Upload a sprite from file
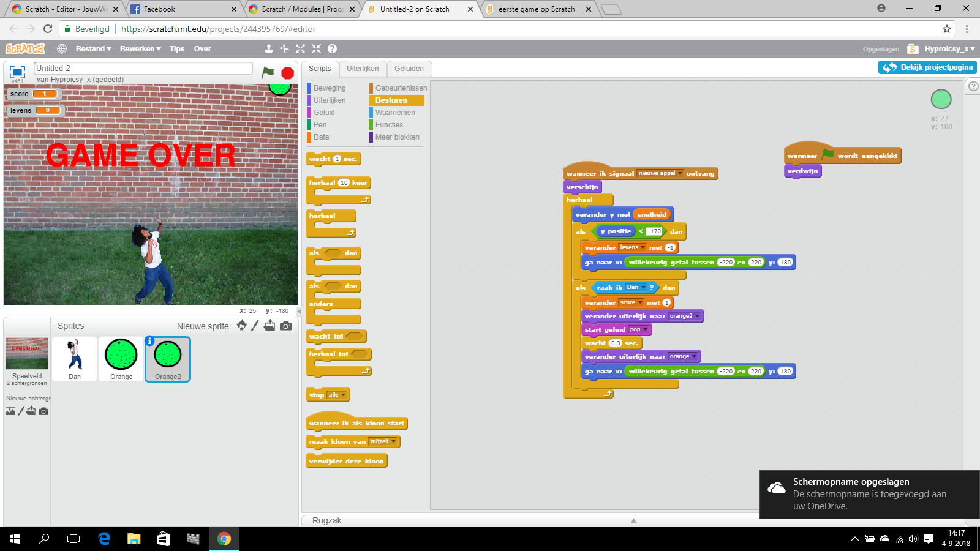The image size is (980, 551). point(269,325)
